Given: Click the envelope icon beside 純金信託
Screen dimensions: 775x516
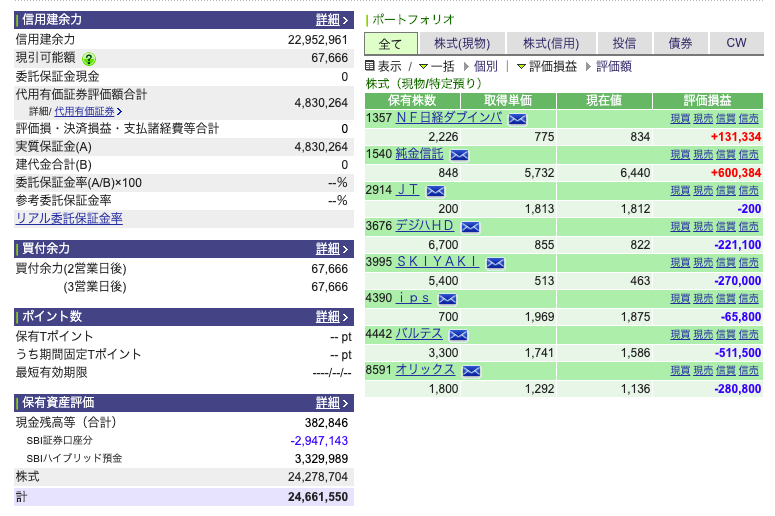Looking at the screenshot, I should click(x=459, y=155).
